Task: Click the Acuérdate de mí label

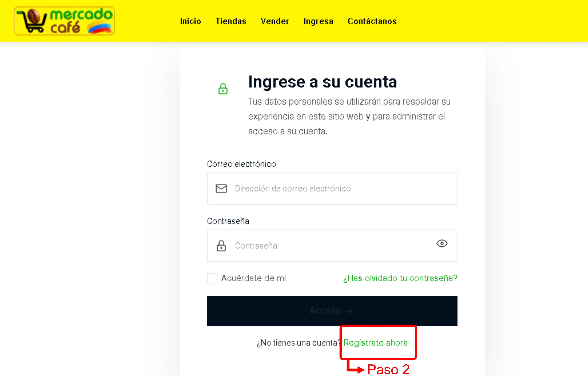Action: point(254,278)
